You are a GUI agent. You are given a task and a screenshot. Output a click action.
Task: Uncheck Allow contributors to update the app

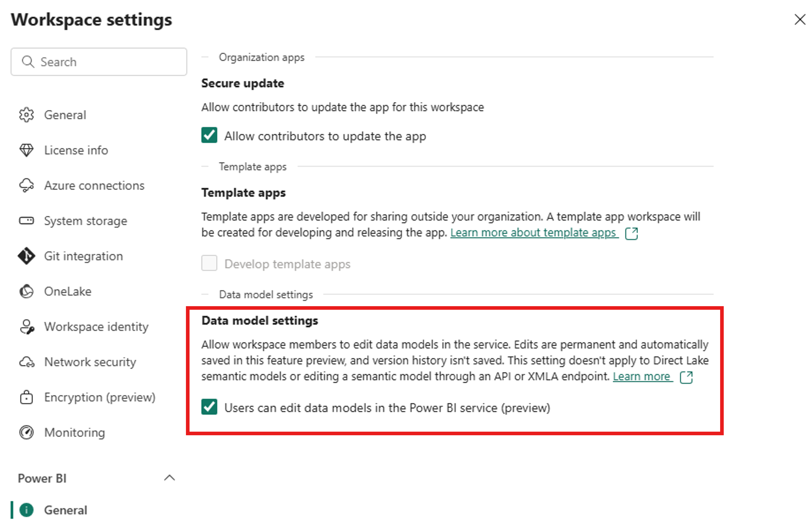(x=209, y=135)
